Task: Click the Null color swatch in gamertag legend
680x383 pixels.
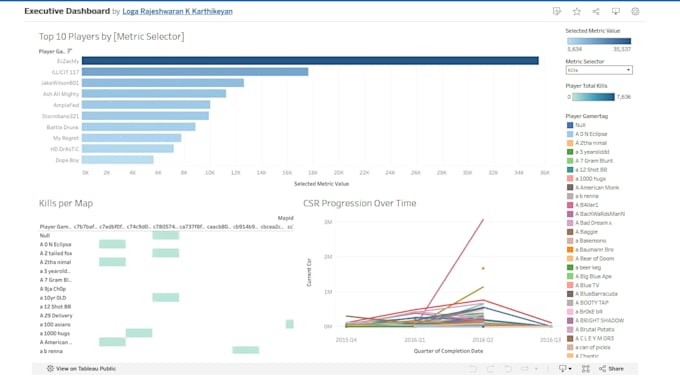Action: [x=570, y=125]
